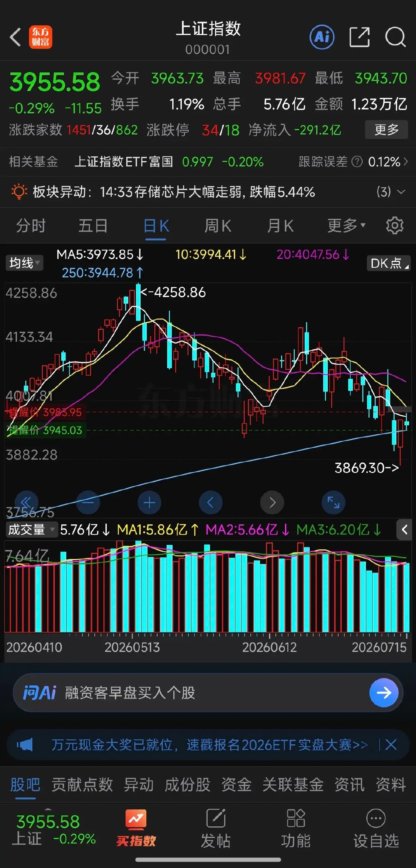Select the 日K tab

pyautogui.click(x=156, y=226)
